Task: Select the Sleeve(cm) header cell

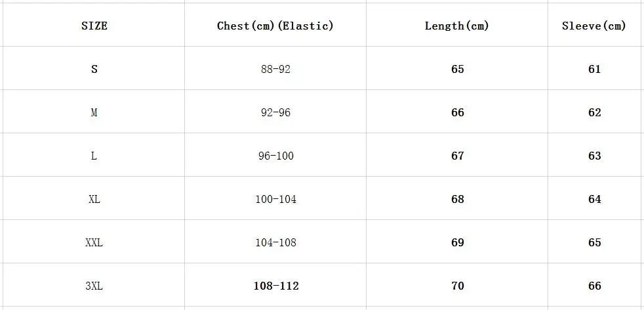Action: click(x=594, y=25)
